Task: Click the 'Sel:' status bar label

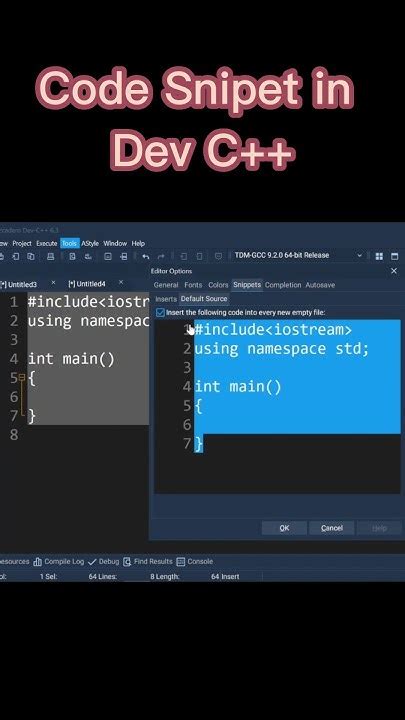Action: point(51,576)
